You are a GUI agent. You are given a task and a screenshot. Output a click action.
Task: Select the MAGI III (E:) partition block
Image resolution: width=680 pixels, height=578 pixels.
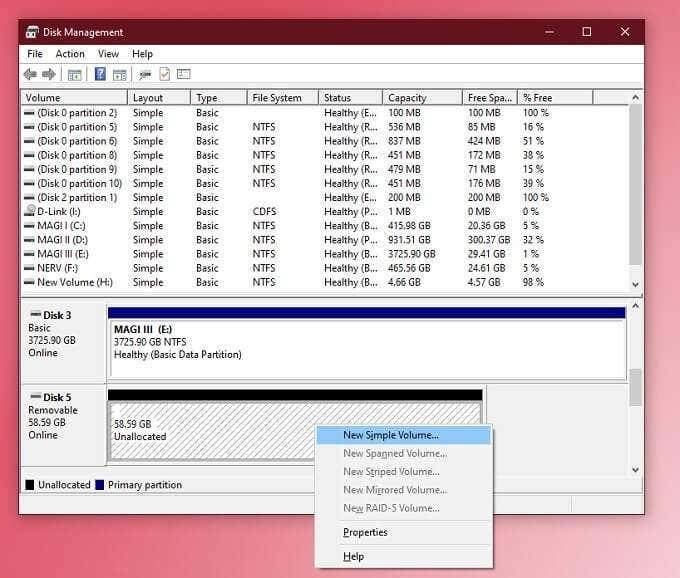(x=367, y=343)
